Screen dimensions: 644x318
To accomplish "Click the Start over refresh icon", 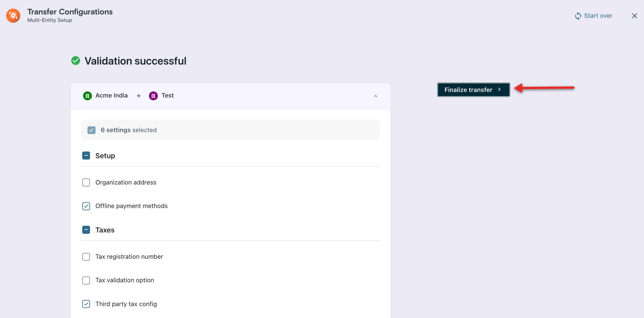I will coord(578,16).
